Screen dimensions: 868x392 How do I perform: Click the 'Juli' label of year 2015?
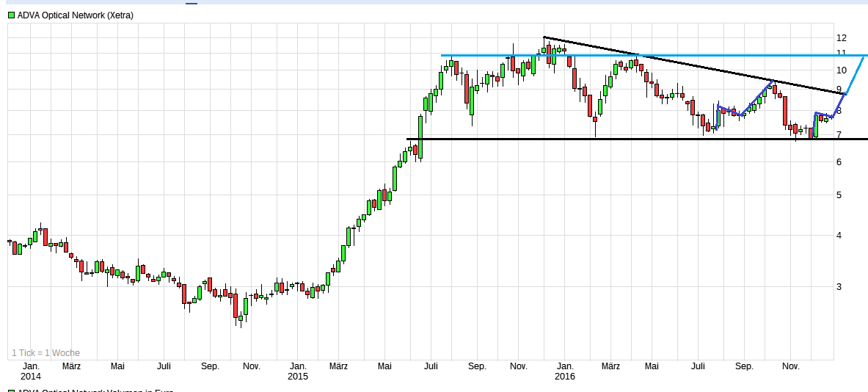point(431,366)
